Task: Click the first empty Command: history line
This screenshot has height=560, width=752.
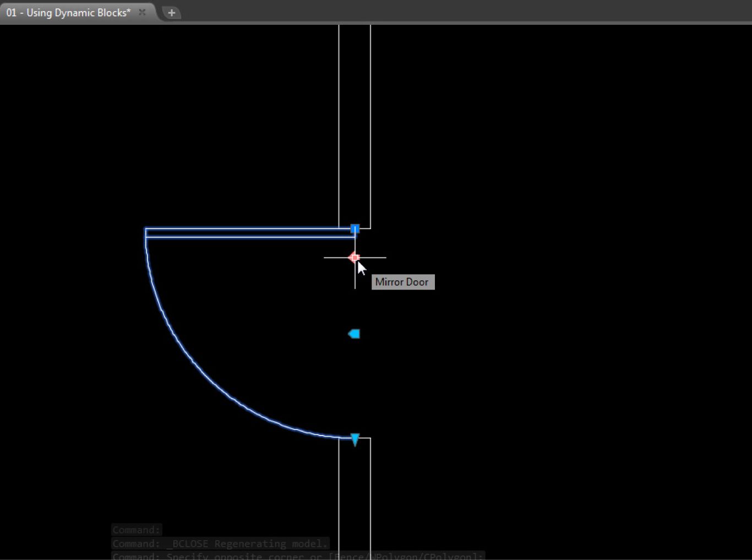Action: click(137, 530)
